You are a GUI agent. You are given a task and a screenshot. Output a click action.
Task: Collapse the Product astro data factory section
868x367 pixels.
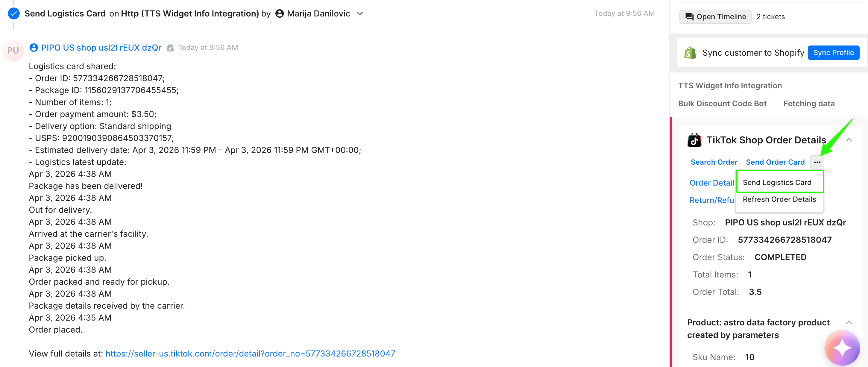click(849, 322)
